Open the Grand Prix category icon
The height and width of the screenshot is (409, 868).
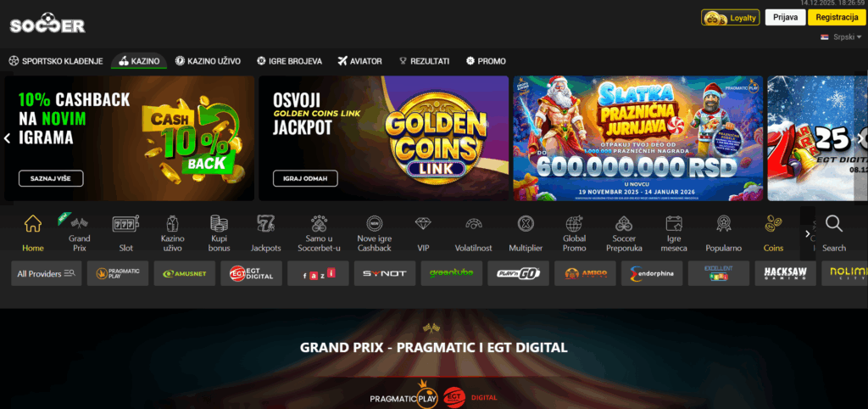pos(79,223)
